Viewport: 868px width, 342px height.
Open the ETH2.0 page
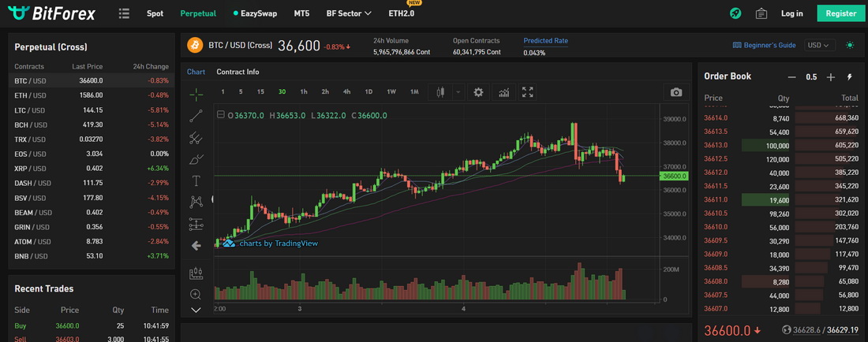click(x=402, y=13)
